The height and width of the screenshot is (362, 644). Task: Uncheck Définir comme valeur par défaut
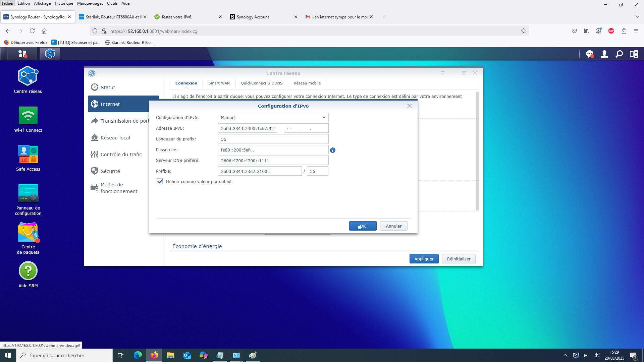pyautogui.click(x=160, y=181)
